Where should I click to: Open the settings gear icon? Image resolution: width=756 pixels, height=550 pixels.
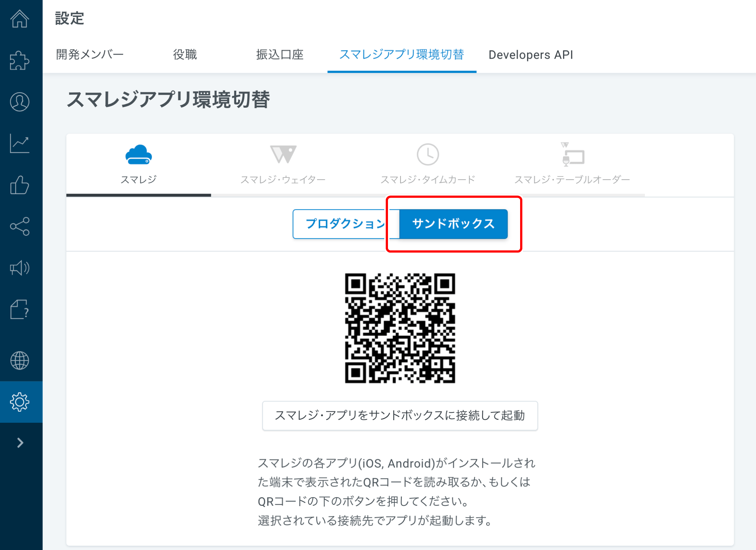point(20,402)
